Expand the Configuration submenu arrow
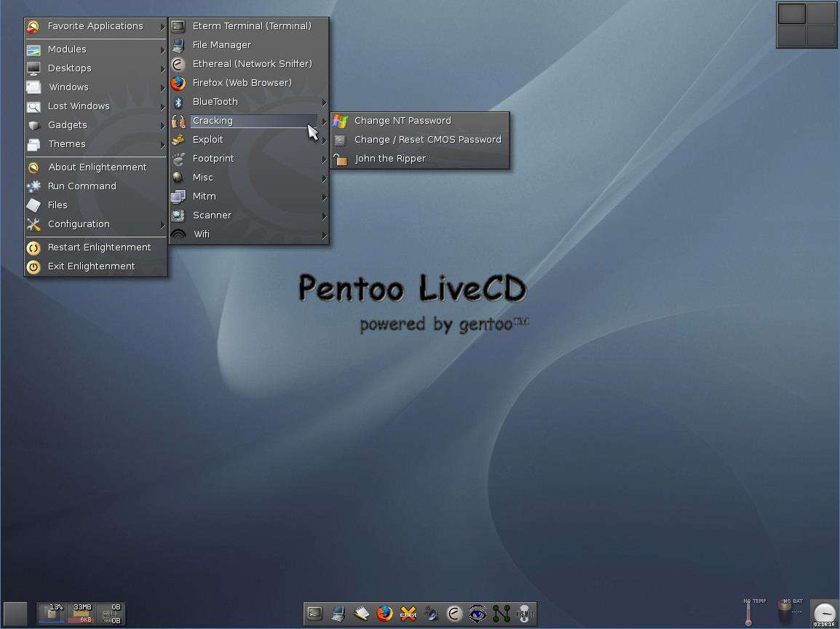This screenshot has height=629, width=840. [x=162, y=225]
